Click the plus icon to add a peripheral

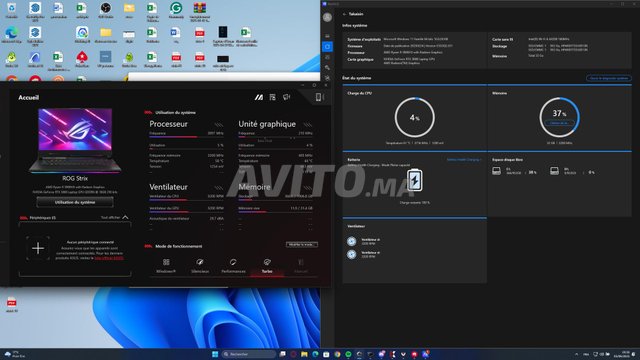pyautogui.click(x=38, y=248)
